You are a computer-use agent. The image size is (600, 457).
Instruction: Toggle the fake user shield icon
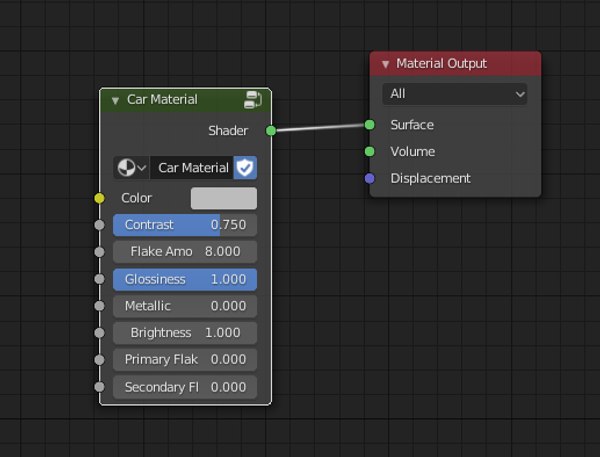coord(245,168)
